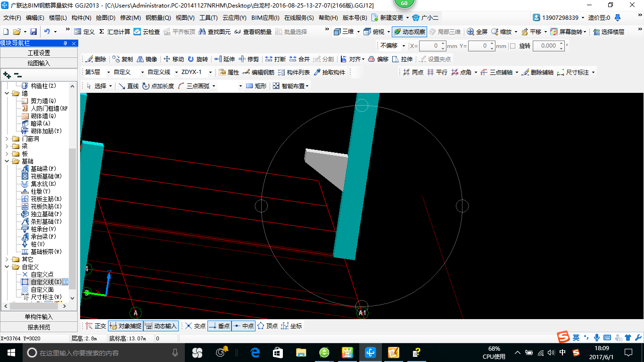Select the 镜像 mirror tool
Screen dimensions: 644x362
(147, 59)
